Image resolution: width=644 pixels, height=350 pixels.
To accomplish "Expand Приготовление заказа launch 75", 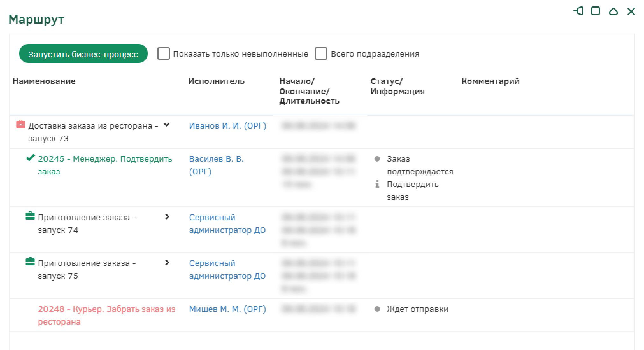I will pos(167,262).
